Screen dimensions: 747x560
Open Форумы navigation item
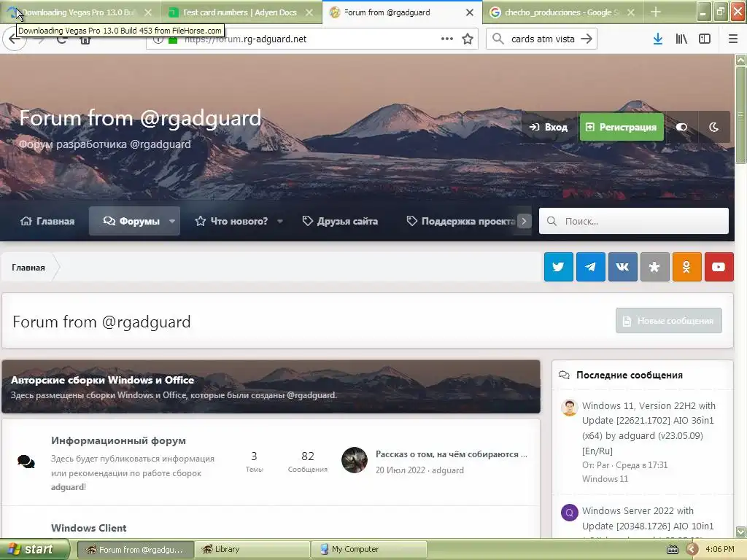click(x=131, y=221)
